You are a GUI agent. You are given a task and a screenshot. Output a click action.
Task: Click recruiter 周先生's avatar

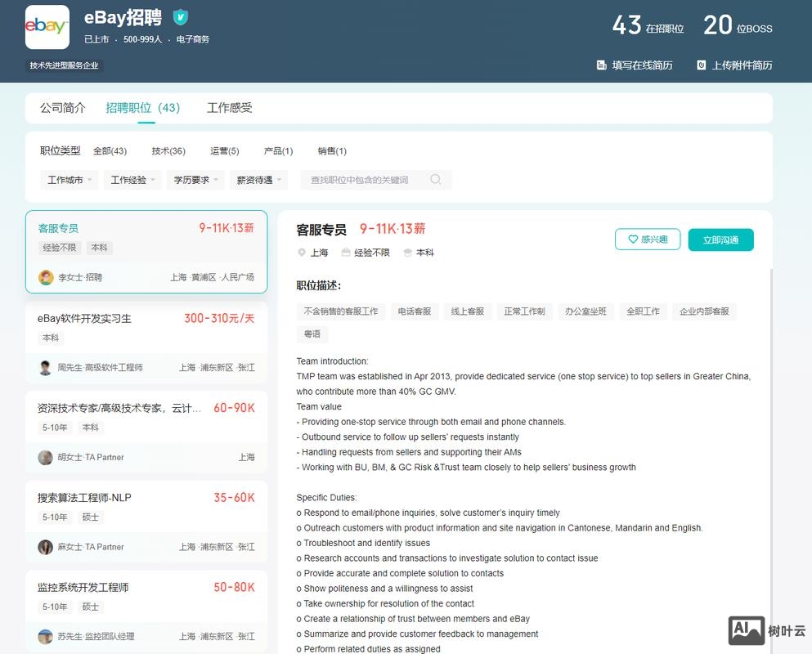(x=45, y=368)
